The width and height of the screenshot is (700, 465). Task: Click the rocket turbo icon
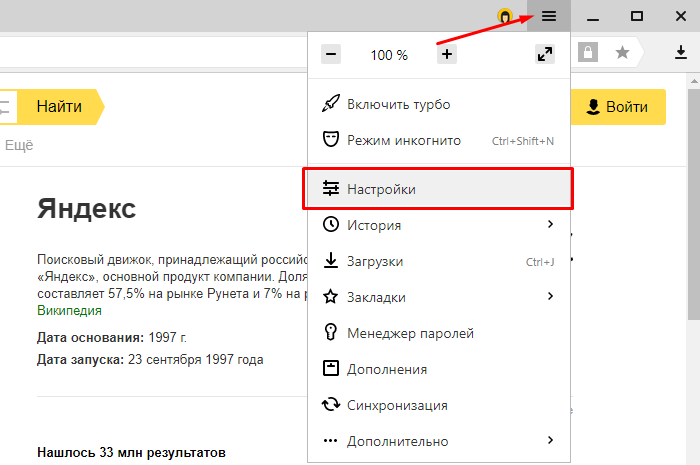click(x=331, y=104)
